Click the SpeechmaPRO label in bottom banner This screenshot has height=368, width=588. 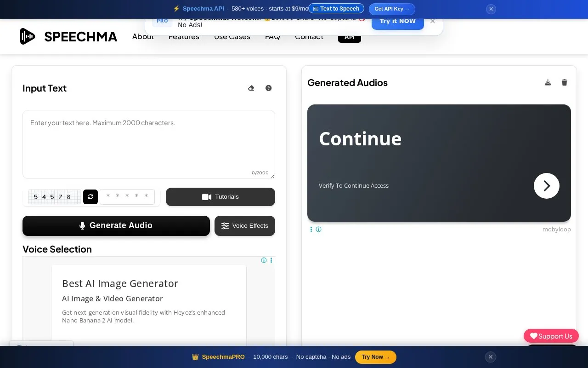(x=223, y=357)
